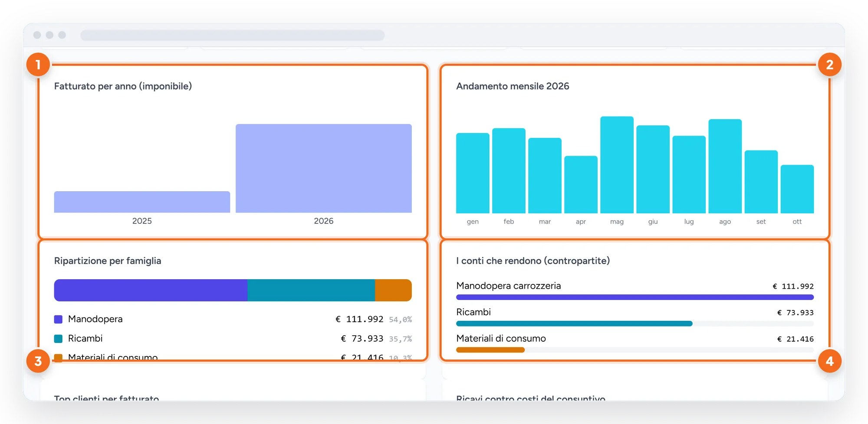The height and width of the screenshot is (424, 868).
Task: Click the orange segment of family stacked bar
Action: (x=393, y=290)
